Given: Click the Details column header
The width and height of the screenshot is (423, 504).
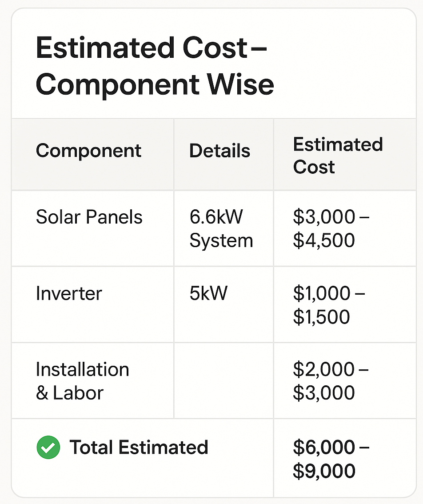Looking at the screenshot, I should 219,150.
